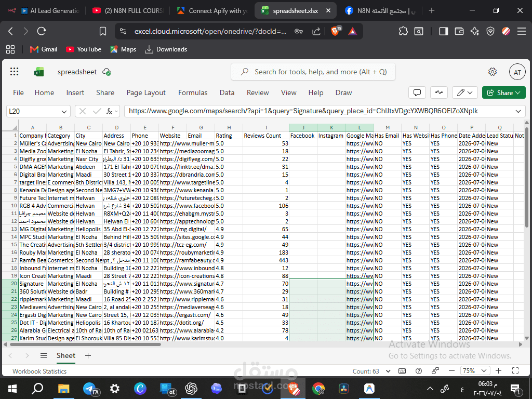Open the zoom percentage 75% dropdown
The image size is (532, 399).
[475, 371]
